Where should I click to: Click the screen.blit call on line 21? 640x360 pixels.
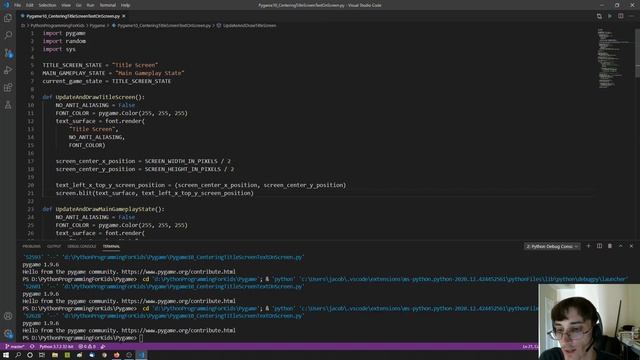point(155,193)
